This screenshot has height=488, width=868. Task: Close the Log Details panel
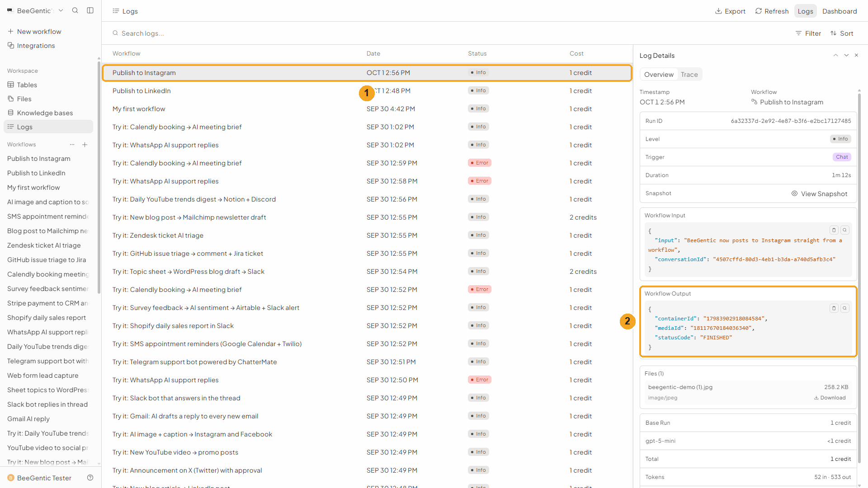pos(856,55)
